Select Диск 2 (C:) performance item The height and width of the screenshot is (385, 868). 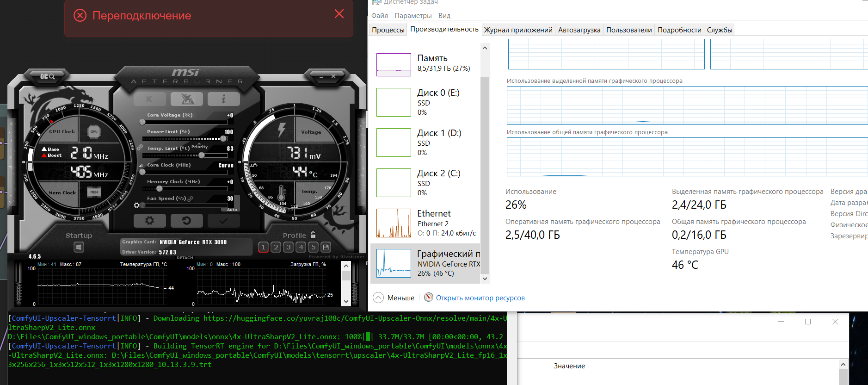click(x=425, y=183)
